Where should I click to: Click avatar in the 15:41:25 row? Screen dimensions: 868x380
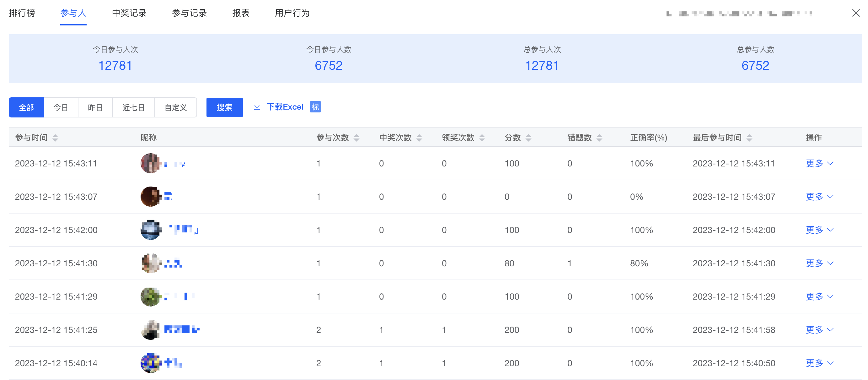coord(150,330)
